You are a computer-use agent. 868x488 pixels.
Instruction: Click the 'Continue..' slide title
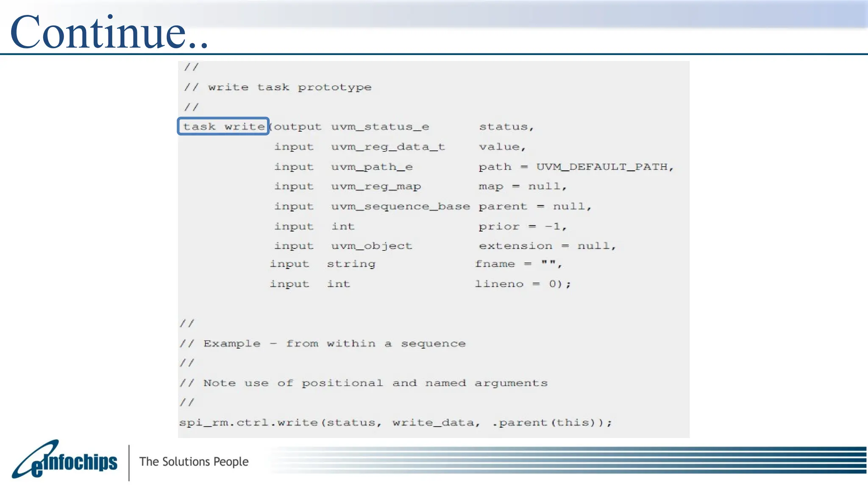(x=109, y=32)
